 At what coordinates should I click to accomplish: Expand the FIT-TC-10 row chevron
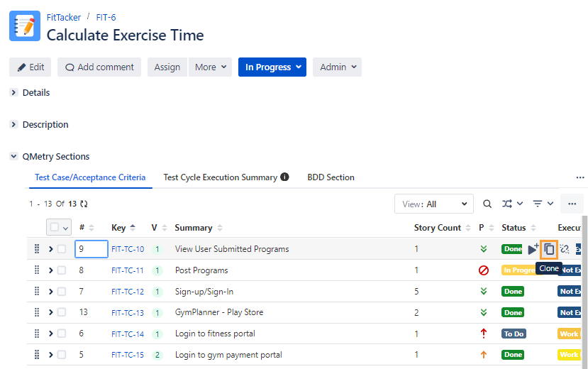coord(50,249)
